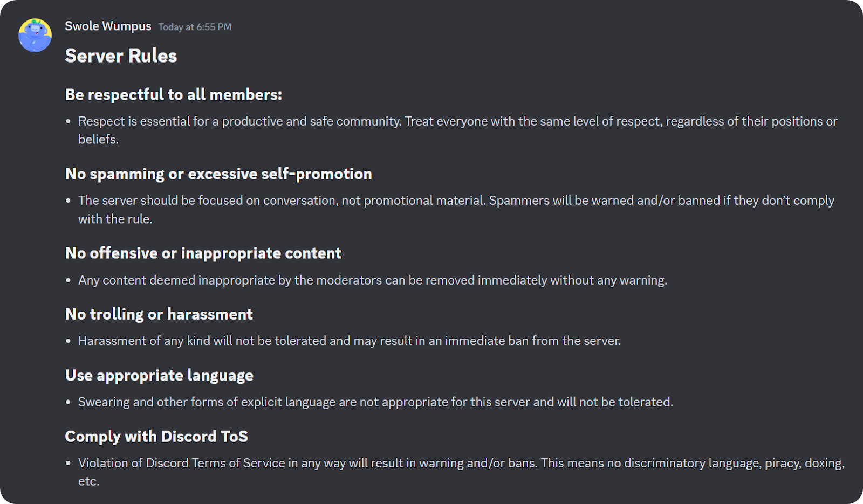Image resolution: width=863 pixels, height=504 pixels.
Task: Click the line mentioning discriminatory language and doxing
Action: tap(461, 463)
